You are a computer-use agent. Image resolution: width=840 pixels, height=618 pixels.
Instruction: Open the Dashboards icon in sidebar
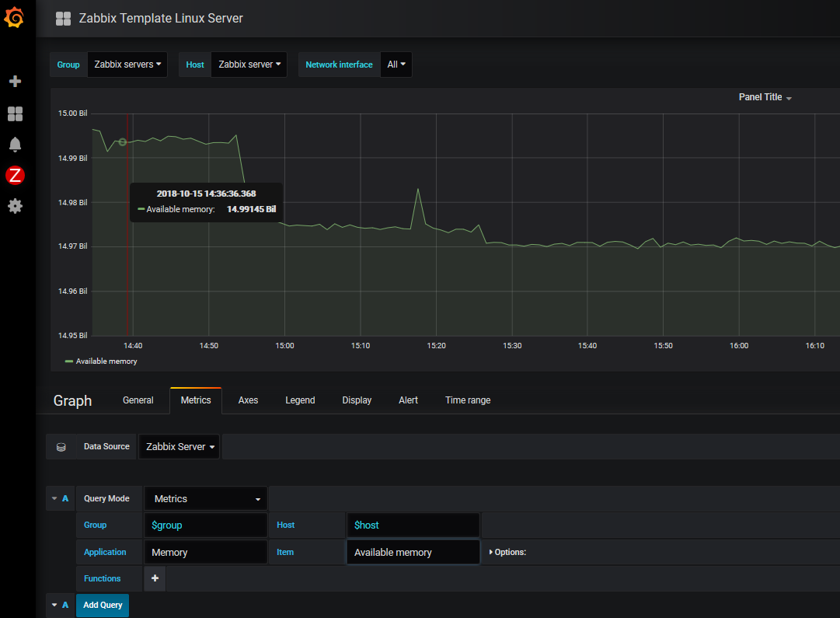click(15, 113)
